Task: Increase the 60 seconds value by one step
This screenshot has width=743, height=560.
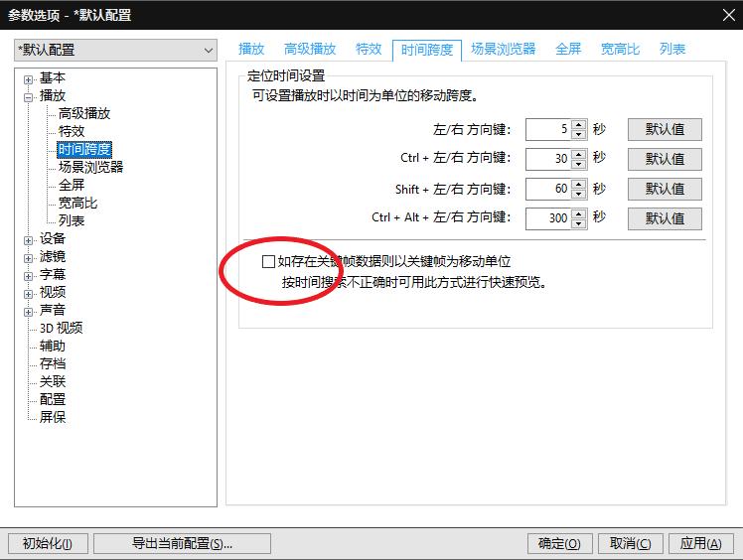Action: 578,184
